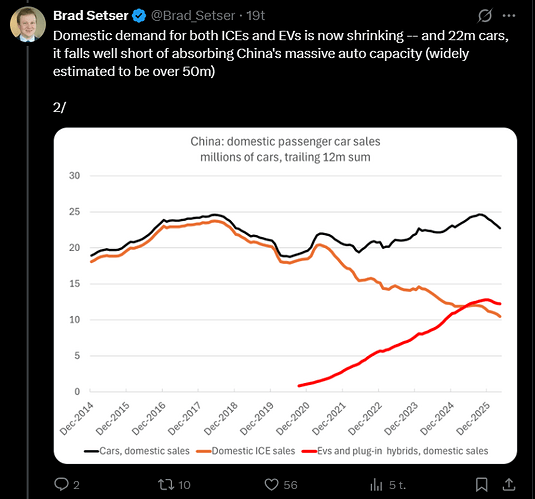The image size is (535, 499).
Task: Click the 19t timestamp link
Action: point(256,15)
